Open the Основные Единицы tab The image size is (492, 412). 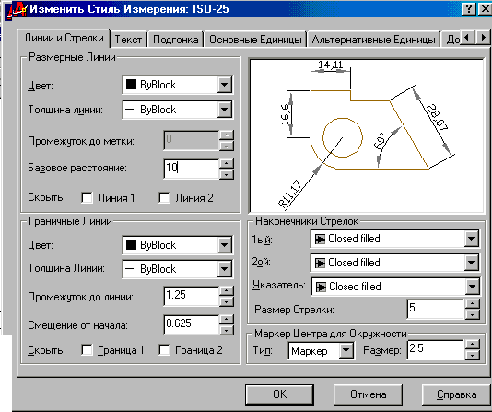(255, 39)
